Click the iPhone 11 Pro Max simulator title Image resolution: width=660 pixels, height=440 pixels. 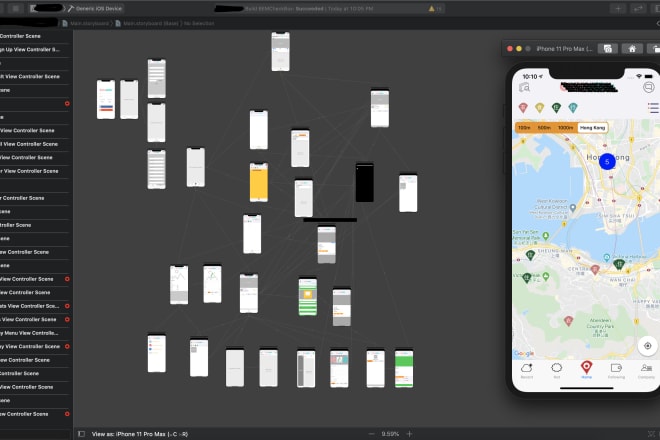coord(564,49)
